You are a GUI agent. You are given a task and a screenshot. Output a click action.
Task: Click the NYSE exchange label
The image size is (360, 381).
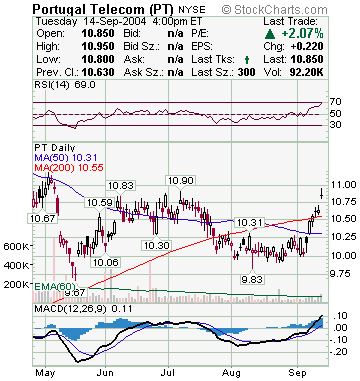192,9
